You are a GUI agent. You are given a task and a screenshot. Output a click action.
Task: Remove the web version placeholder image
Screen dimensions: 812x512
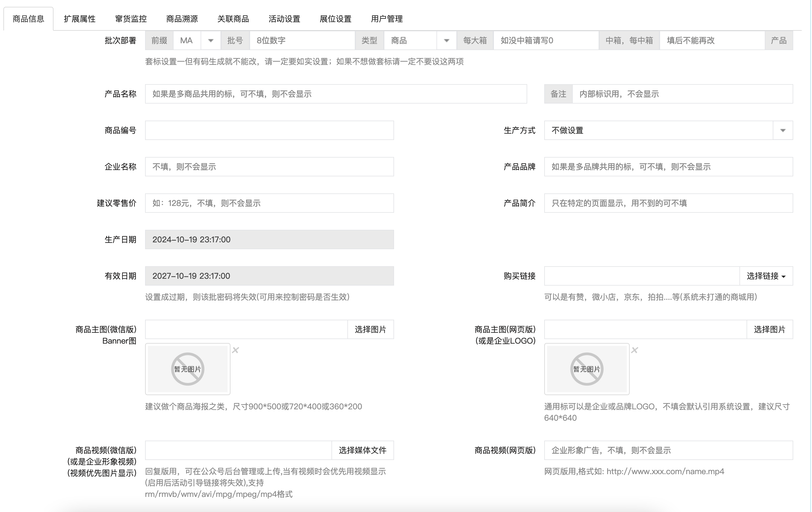coord(635,350)
